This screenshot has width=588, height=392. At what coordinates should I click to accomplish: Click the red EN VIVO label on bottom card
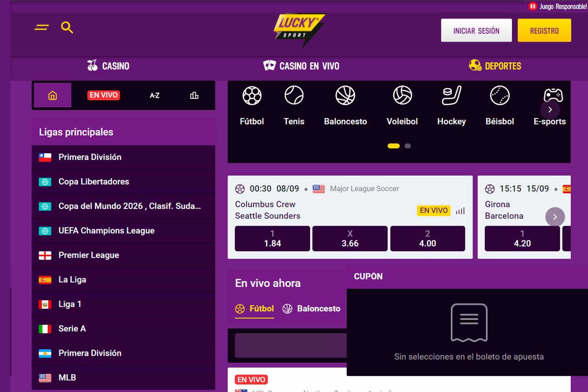(x=251, y=380)
